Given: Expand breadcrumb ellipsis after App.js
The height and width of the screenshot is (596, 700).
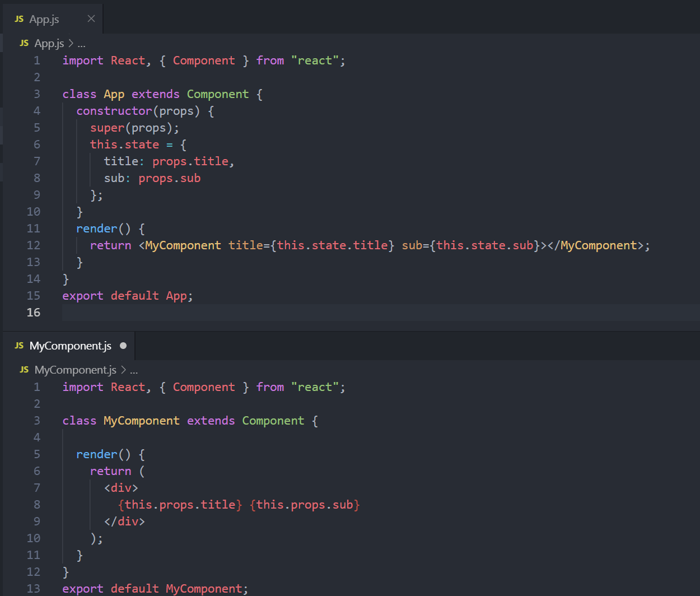Looking at the screenshot, I should pos(81,44).
